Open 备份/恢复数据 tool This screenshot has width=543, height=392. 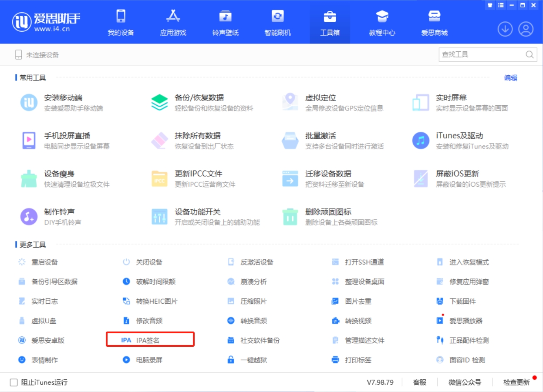202,103
